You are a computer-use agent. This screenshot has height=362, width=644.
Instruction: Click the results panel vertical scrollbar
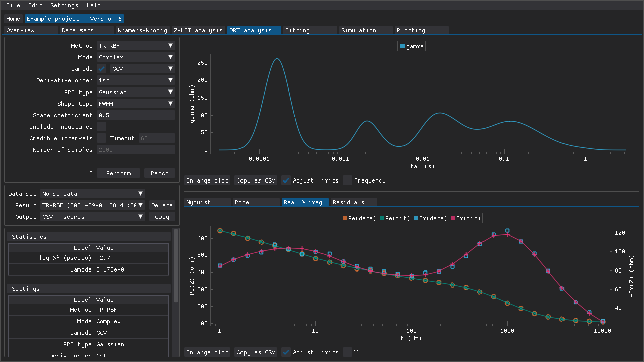[x=176, y=265]
